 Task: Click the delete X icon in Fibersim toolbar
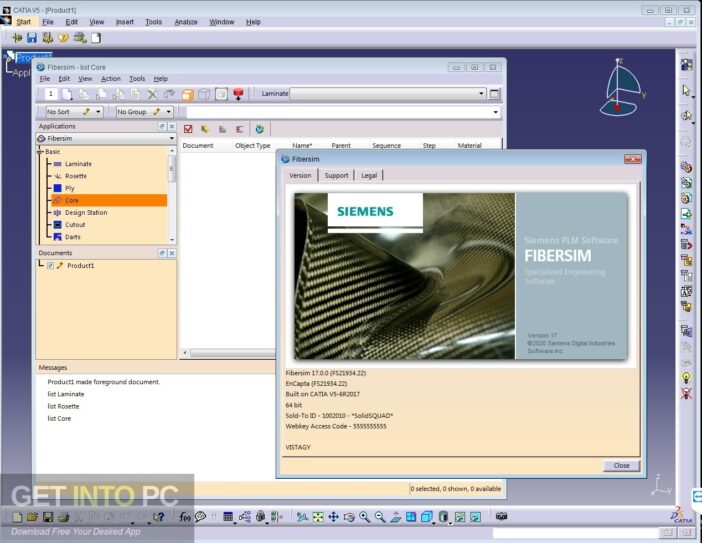click(x=153, y=94)
